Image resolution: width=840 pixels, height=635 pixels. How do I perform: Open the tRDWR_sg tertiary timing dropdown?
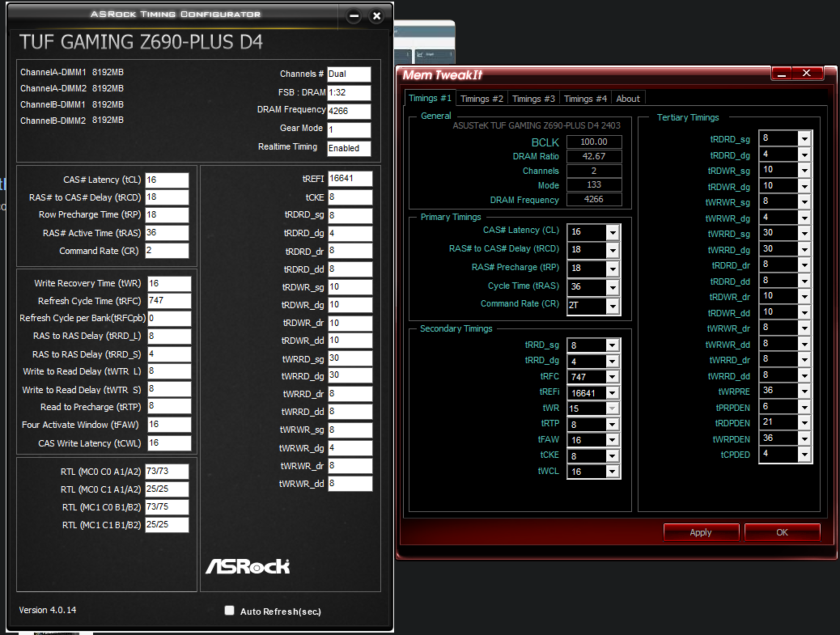click(804, 170)
